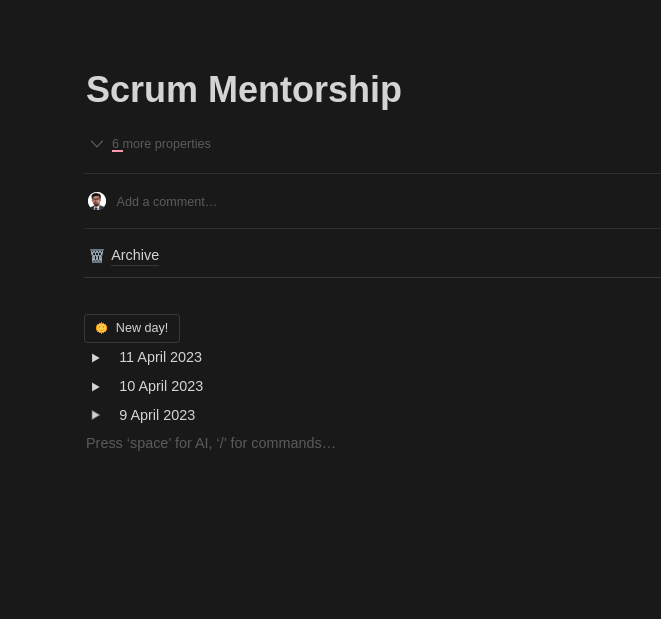Click the chevron beside more properties

click(x=97, y=144)
